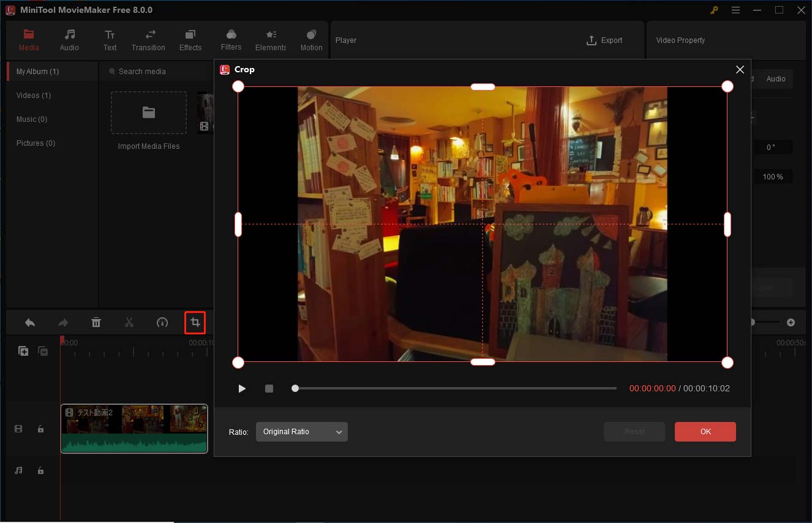Open the Motion tab

tap(311, 40)
